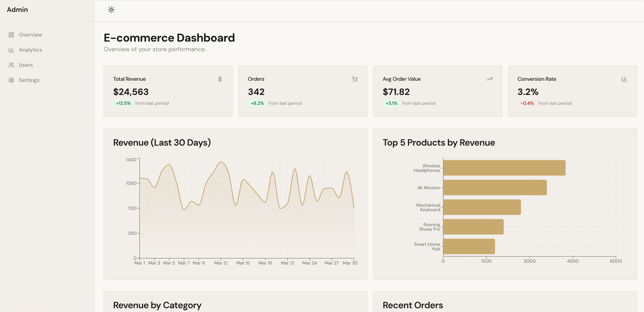Click the Mar 1 label on revenue chart axis

click(x=139, y=263)
